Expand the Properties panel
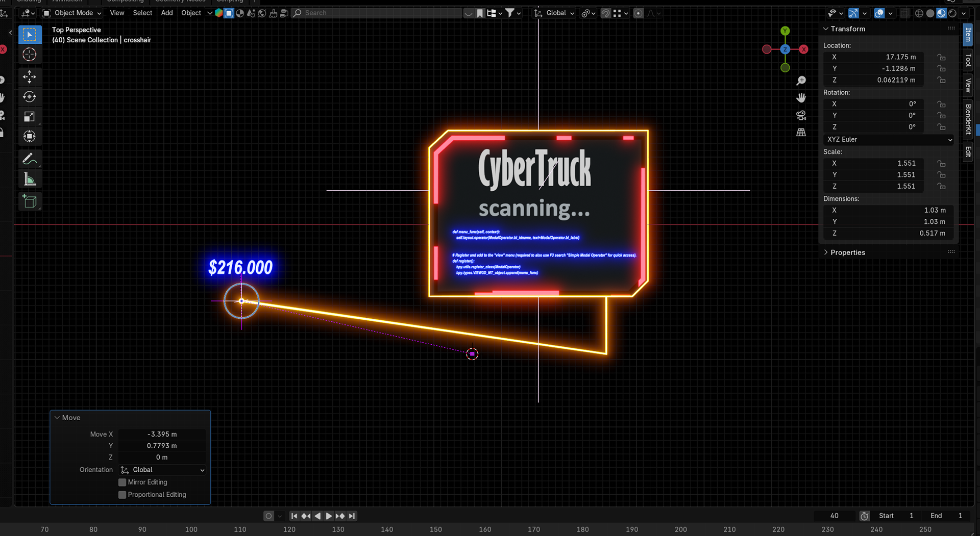The width and height of the screenshot is (980, 536). point(826,252)
